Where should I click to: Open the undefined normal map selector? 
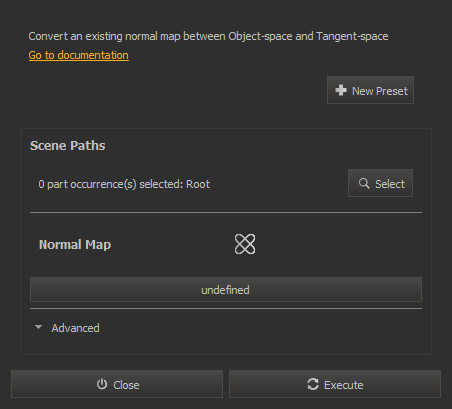tap(226, 290)
